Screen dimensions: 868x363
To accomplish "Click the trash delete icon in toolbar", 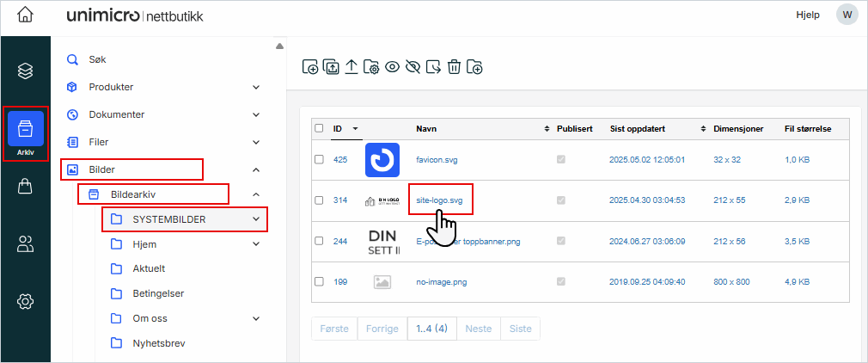I will point(454,67).
